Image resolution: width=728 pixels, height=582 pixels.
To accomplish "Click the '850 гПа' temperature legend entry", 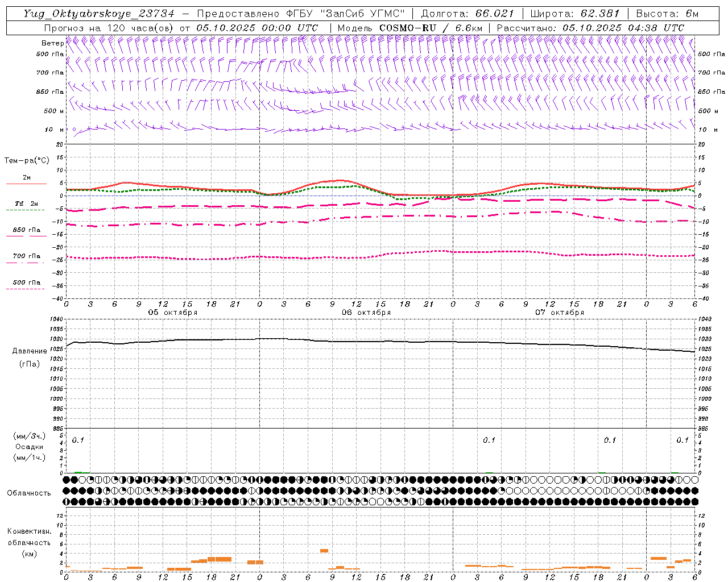I will click(x=26, y=230).
